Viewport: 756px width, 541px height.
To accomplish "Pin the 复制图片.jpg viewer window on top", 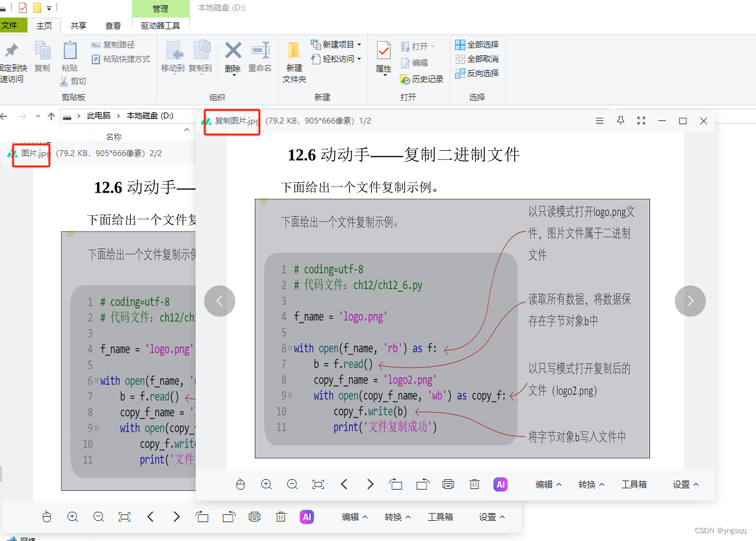I will coord(621,120).
